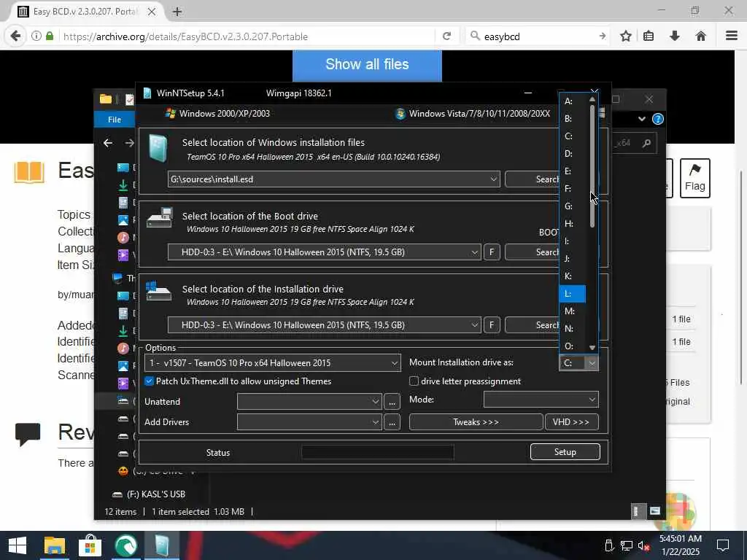
Task: Open browser bookmarks list icon
Action: [649, 36]
